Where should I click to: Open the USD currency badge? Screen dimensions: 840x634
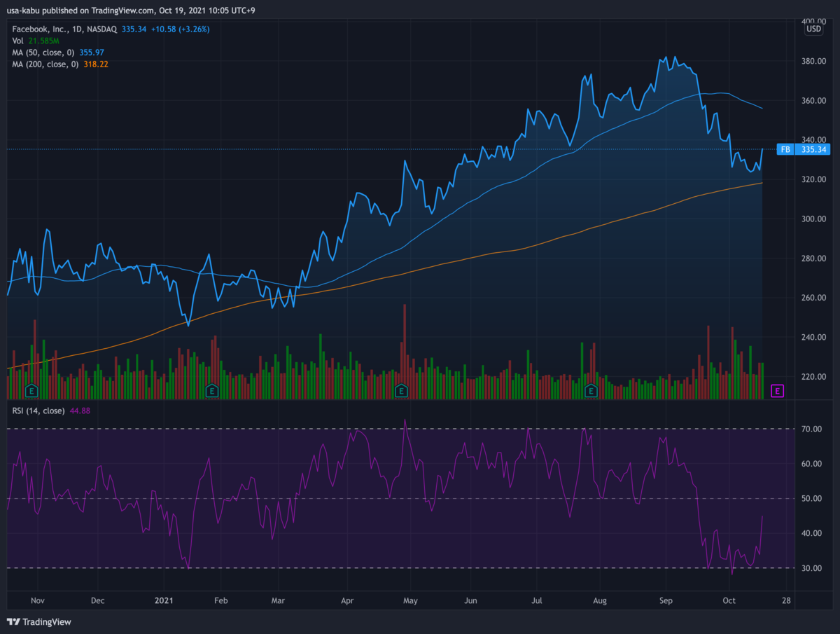(814, 29)
